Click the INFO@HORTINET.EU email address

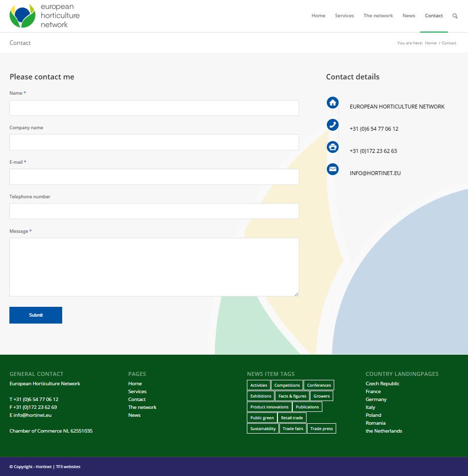tap(375, 173)
